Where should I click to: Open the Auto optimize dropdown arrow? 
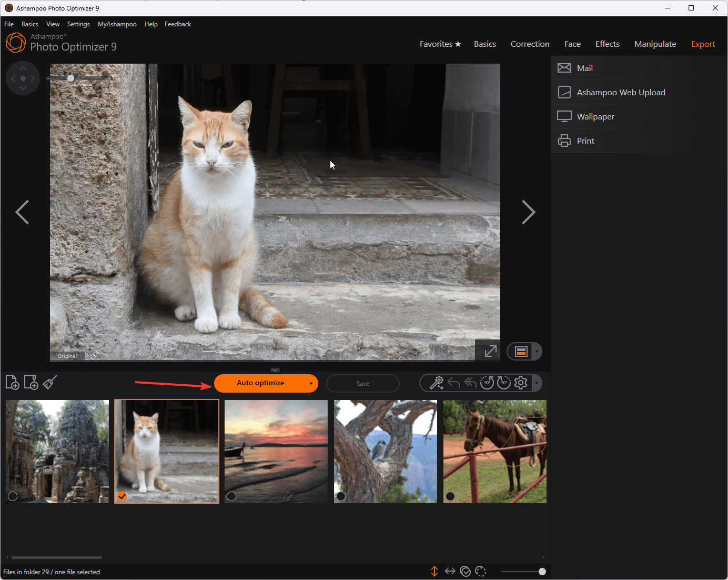click(311, 384)
